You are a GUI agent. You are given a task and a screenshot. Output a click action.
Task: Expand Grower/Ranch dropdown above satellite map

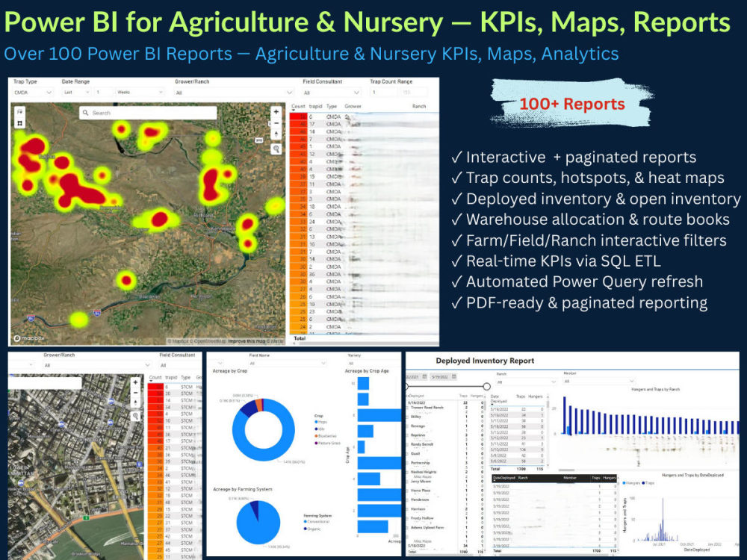coord(96,365)
